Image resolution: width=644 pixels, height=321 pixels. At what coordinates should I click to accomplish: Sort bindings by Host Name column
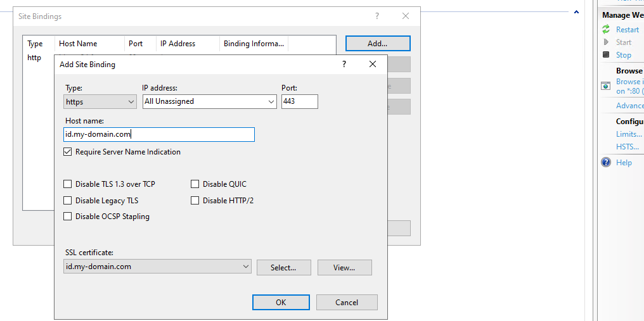(x=89, y=44)
